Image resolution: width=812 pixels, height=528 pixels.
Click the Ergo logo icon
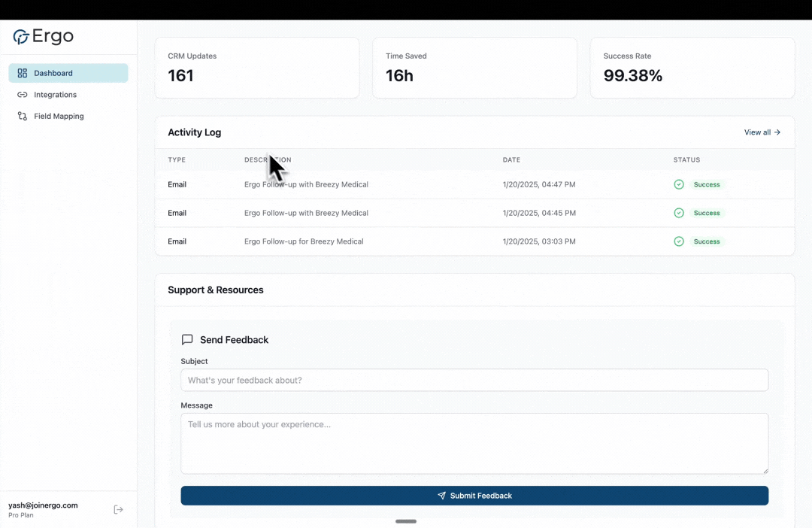pos(21,37)
